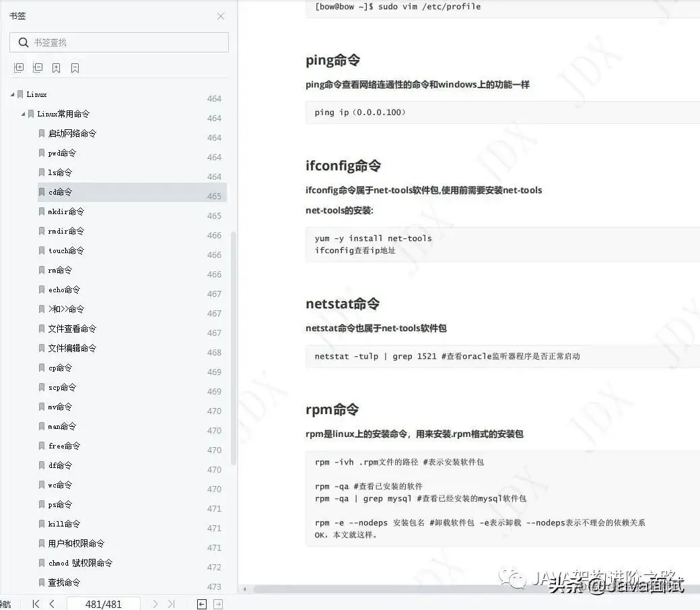
Task: Click the netstat命令 heading
Action: pos(343,304)
